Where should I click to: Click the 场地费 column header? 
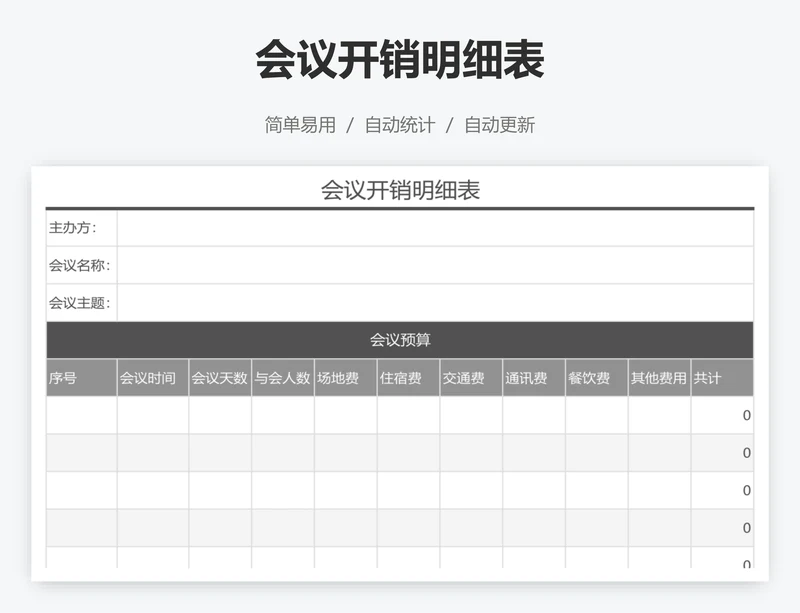pos(346,378)
